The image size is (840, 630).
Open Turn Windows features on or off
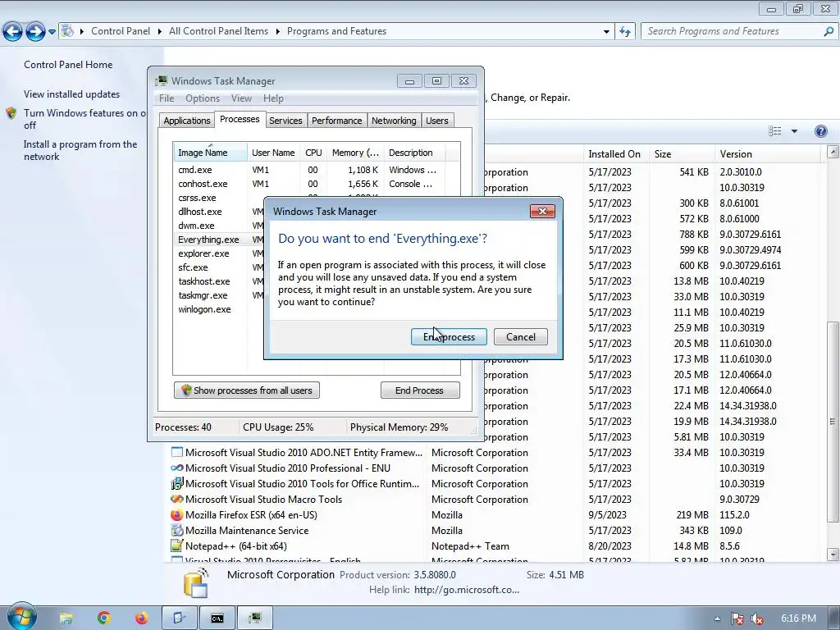point(84,119)
